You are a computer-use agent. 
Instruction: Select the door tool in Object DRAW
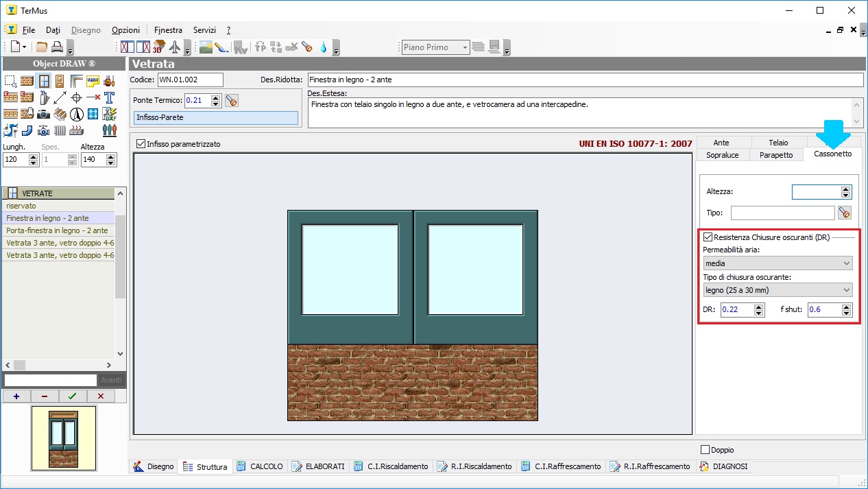click(x=60, y=81)
